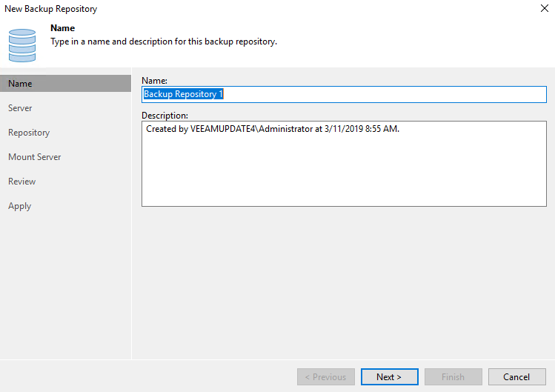Viewport: 555px width, 392px height.
Task: Switch to the Mount Server step
Action: click(35, 157)
